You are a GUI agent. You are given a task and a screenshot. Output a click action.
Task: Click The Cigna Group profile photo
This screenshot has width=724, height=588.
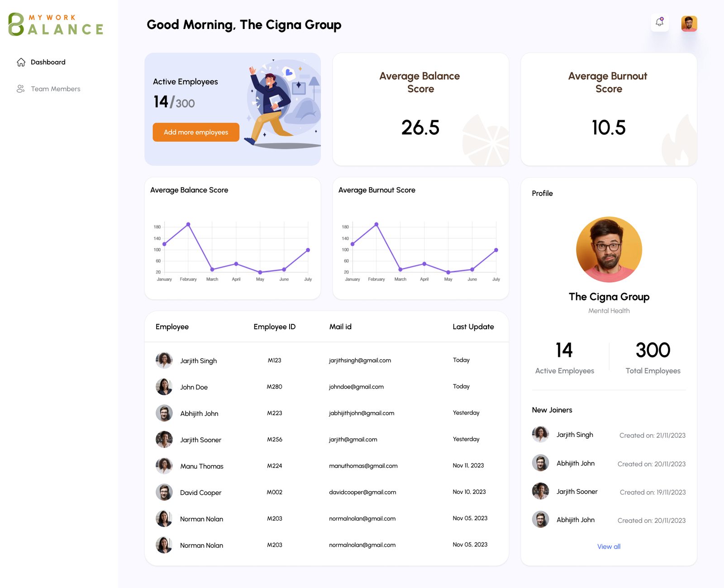[609, 250]
